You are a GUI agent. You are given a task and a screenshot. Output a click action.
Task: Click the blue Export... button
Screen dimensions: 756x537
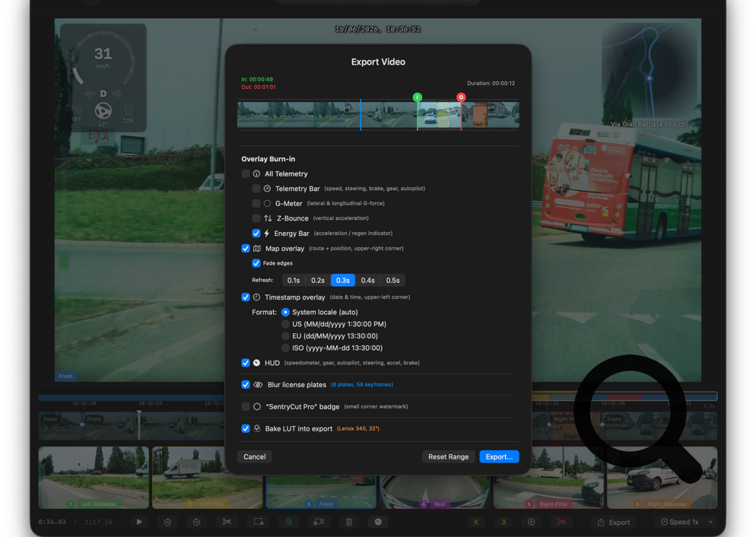(499, 456)
